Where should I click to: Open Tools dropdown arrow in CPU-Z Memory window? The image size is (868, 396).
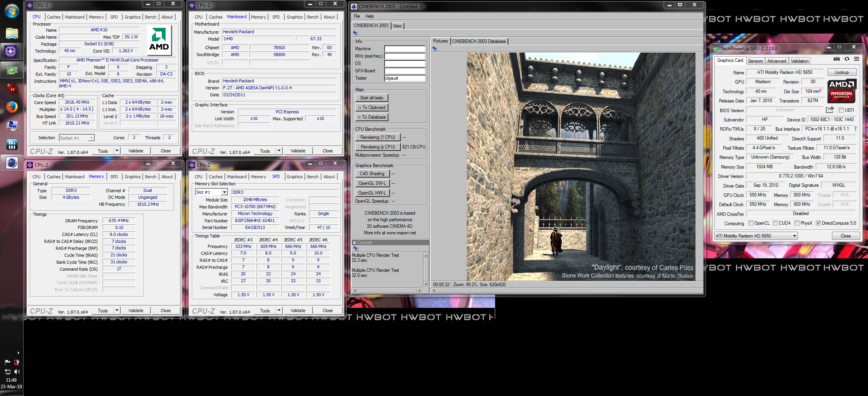[x=117, y=311]
